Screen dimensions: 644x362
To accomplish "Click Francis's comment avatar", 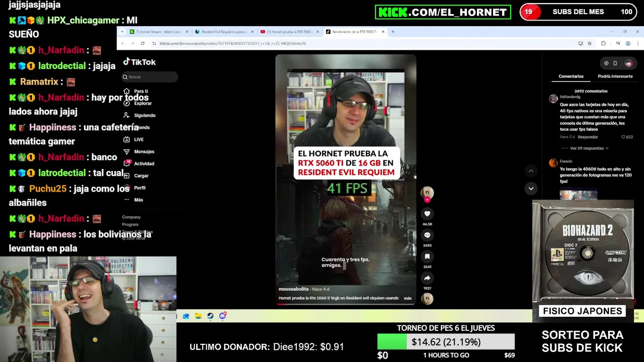I will point(553,163).
